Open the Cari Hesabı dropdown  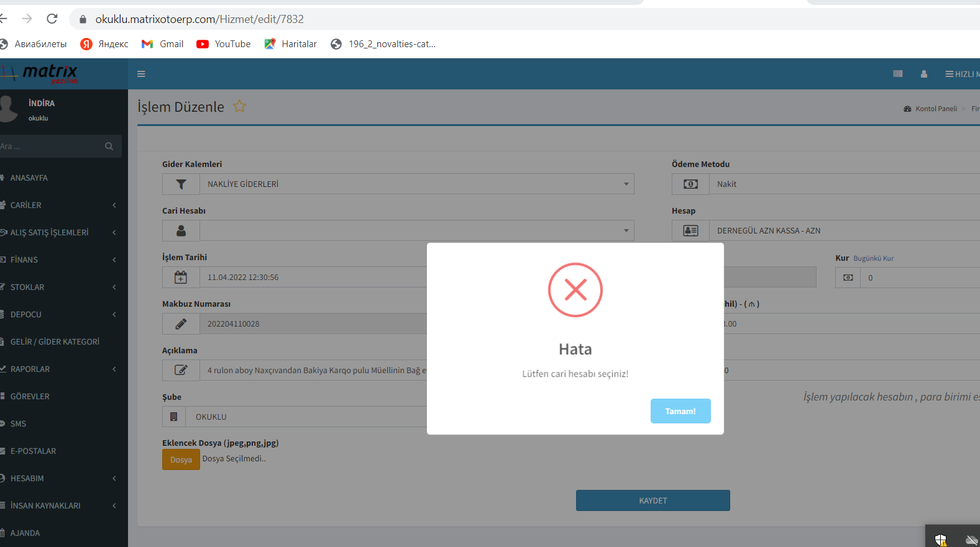pos(416,231)
